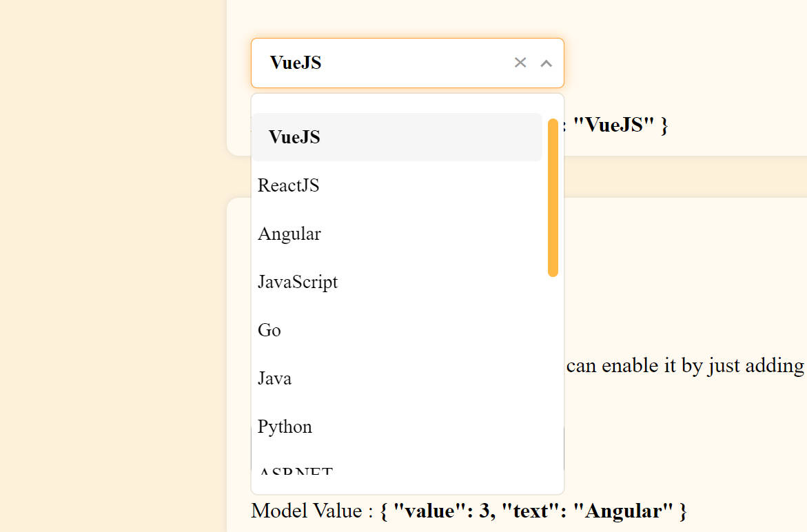The height and width of the screenshot is (532, 807).
Task: Click the scrollbar track below the orange thumb
Action: click(x=553, y=379)
